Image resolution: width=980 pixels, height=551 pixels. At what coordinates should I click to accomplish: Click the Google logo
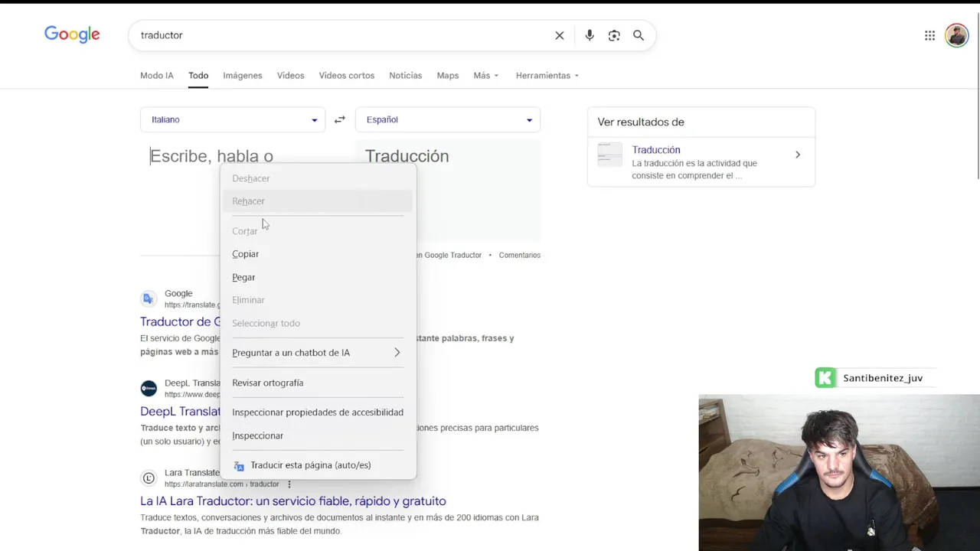coord(72,35)
